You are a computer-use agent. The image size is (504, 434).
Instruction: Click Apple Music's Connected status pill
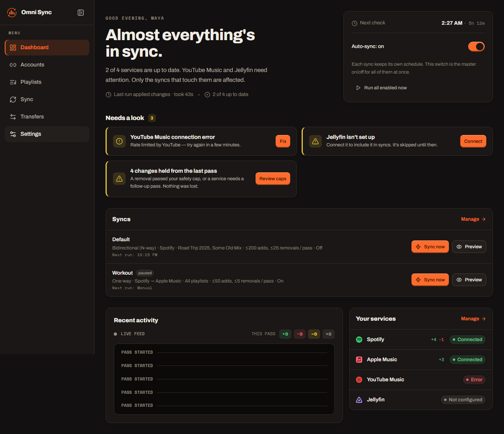pyautogui.click(x=467, y=360)
